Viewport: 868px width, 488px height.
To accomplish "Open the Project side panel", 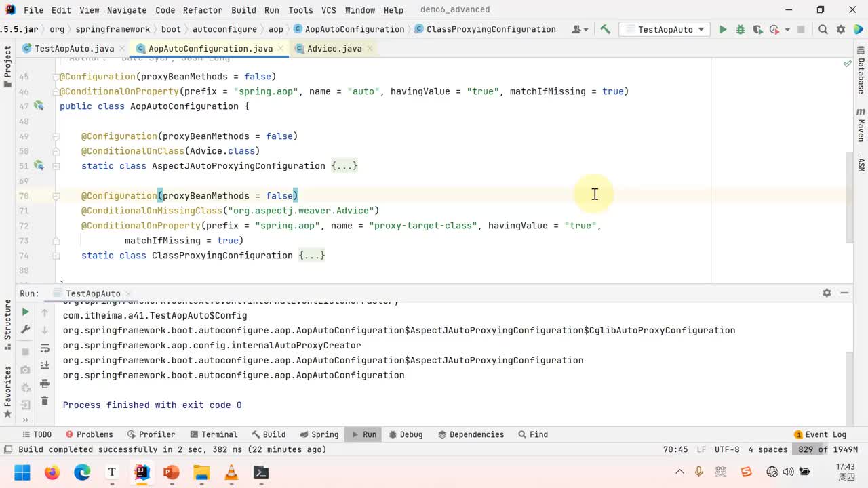I will [x=7, y=67].
